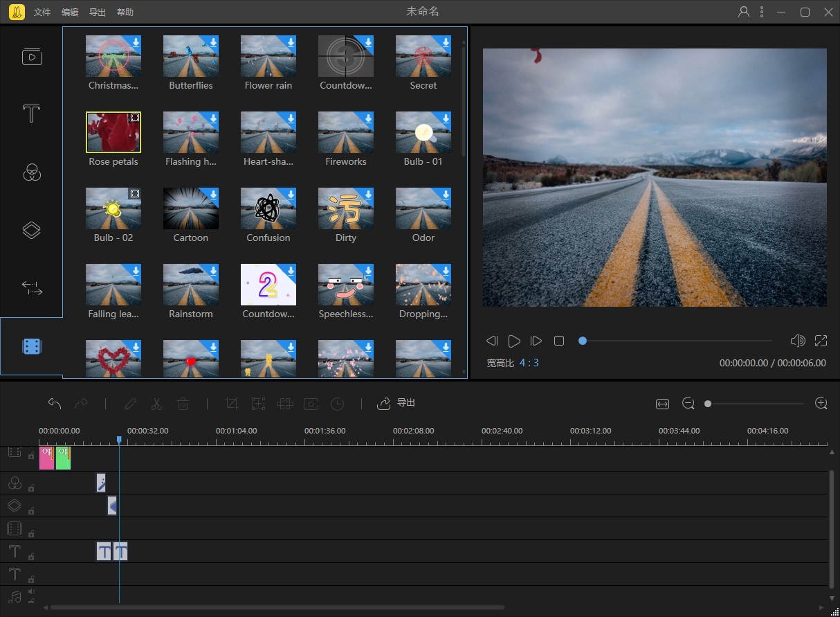Viewport: 840px width, 617px height.
Task: Stop the preview playback
Action: pos(559,341)
